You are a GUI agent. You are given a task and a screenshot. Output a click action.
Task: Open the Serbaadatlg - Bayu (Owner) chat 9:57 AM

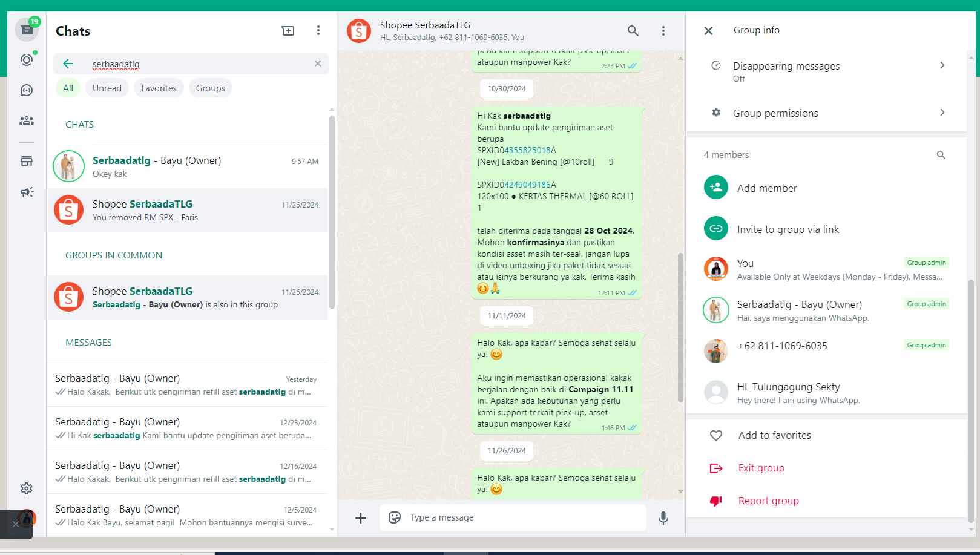click(x=187, y=166)
